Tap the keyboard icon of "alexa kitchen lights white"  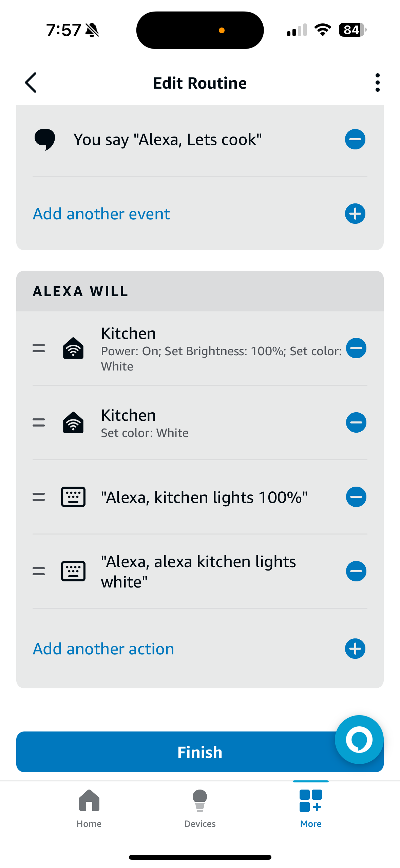[x=73, y=572]
